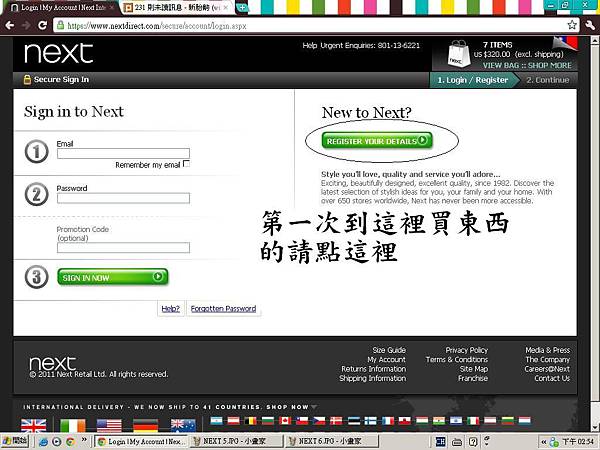Open the Site Map footer link
The width and height of the screenshot is (600, 450).
tap(474, 369)
